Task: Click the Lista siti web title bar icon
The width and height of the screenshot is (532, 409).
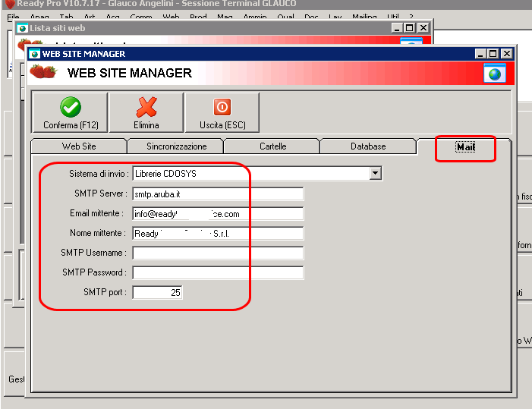Action: [x=22, y=28]
